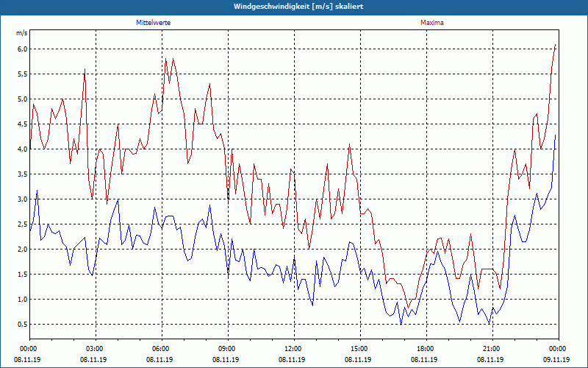The image size is (588, 368).
Task: Click the '15:00' time label
Action: point(358,349)
